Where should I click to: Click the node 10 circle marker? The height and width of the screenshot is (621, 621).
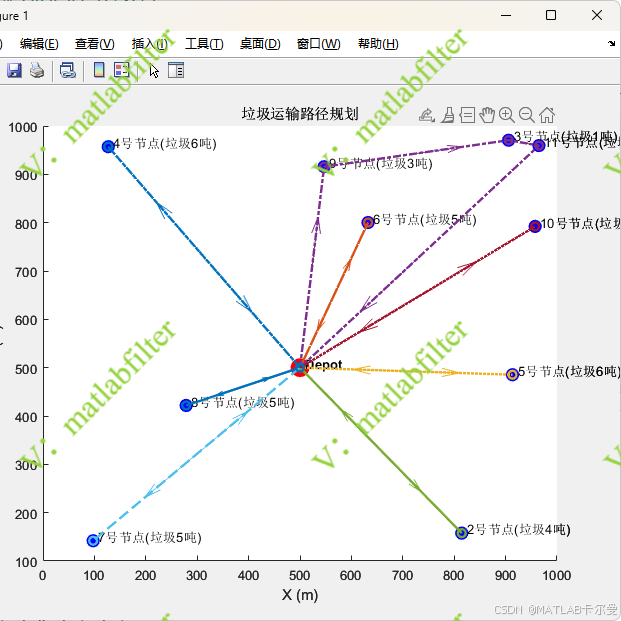pyautogui.click(x=535, y=227)
